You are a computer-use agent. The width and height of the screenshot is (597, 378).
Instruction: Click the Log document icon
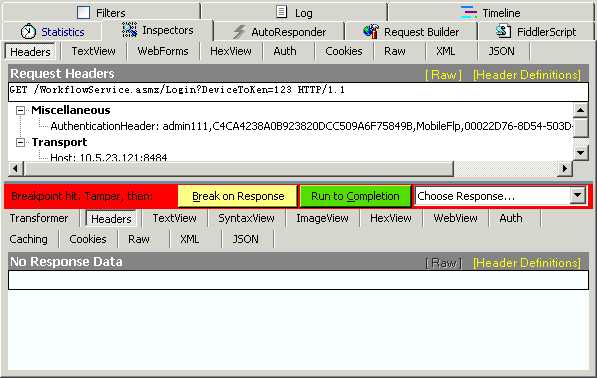click(281, 12)
